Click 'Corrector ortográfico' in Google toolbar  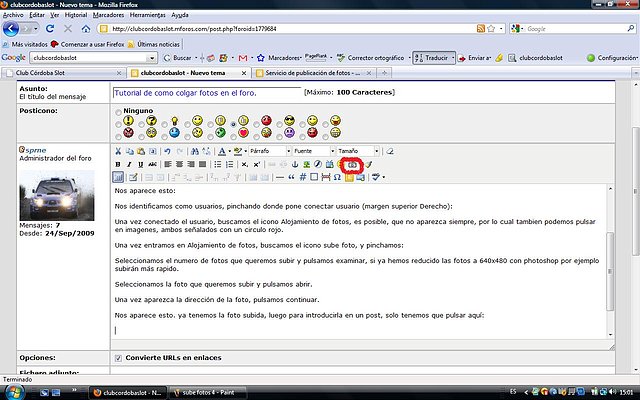tap(371, 58)
